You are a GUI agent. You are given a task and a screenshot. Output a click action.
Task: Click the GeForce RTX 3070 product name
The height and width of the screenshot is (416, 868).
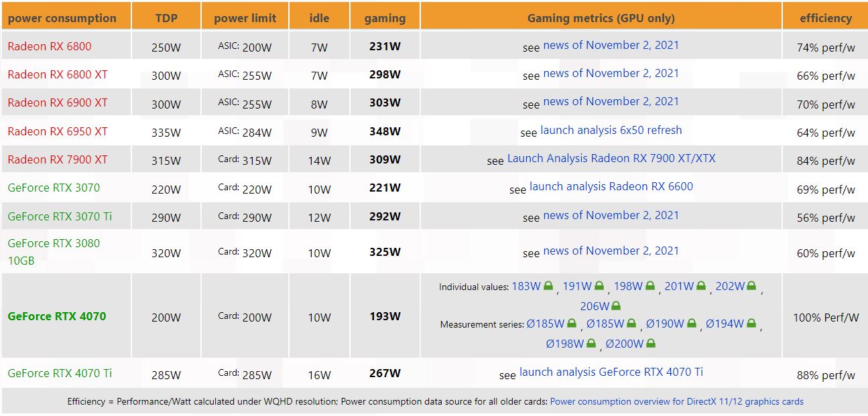click(x=54, y=188)
